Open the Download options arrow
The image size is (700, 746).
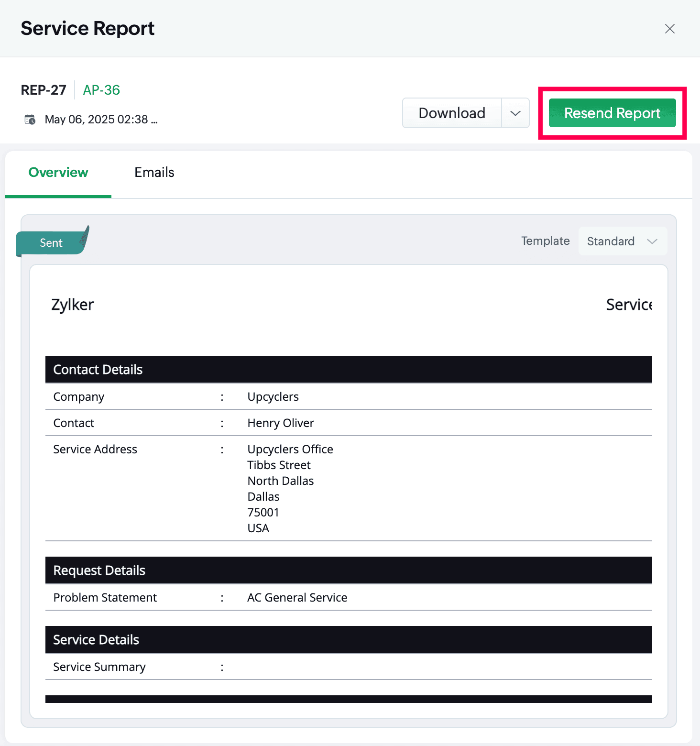tap(515, 113)
